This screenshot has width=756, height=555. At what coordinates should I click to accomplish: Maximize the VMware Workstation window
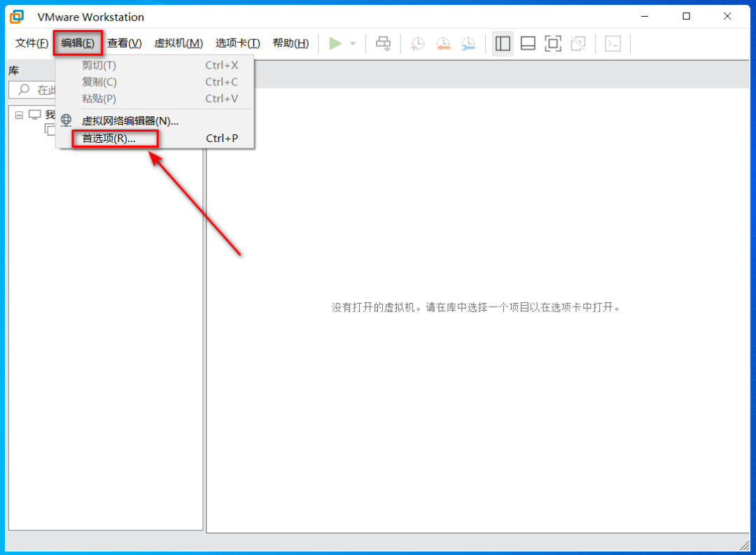(x=686, y=16)
